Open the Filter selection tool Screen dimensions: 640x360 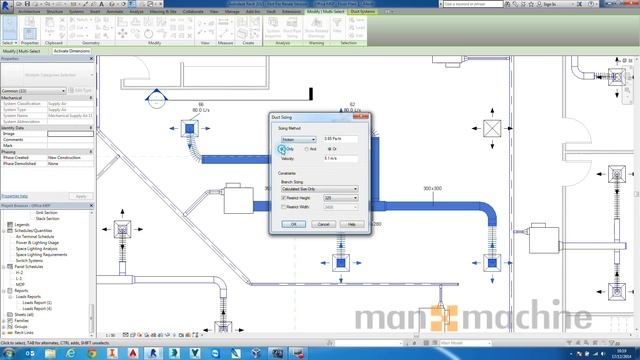(337, 28)
